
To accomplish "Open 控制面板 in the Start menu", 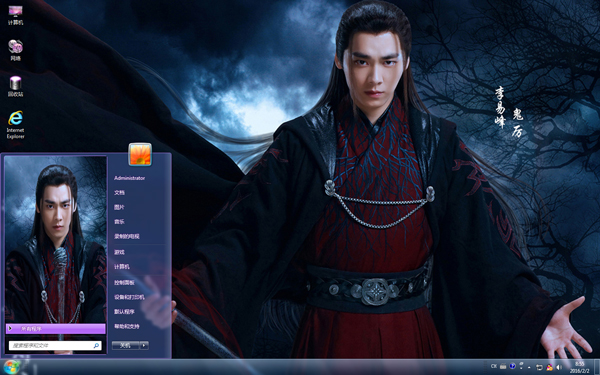I will [x=124, y=282].
